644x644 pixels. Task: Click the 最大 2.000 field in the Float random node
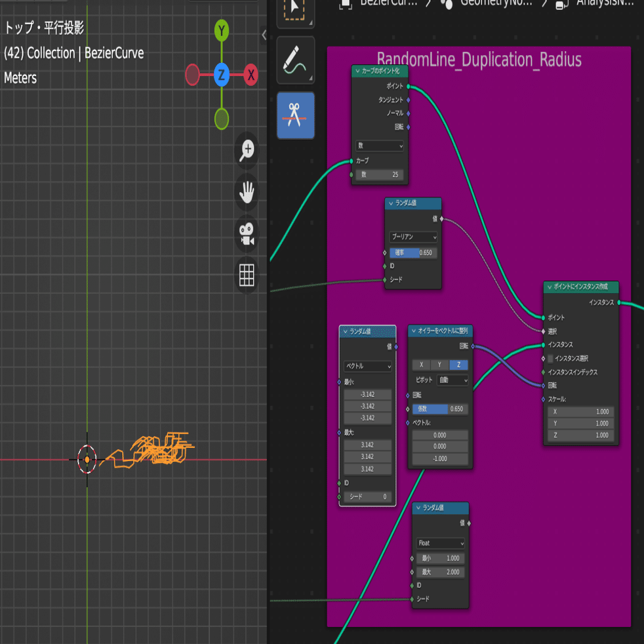(440, 572)
